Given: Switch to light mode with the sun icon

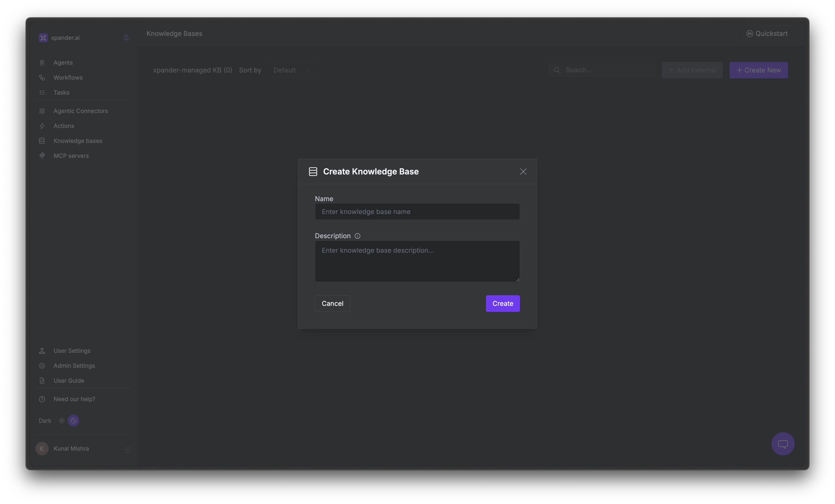Looking at the screenshot, I should click(x=61, y=420).
